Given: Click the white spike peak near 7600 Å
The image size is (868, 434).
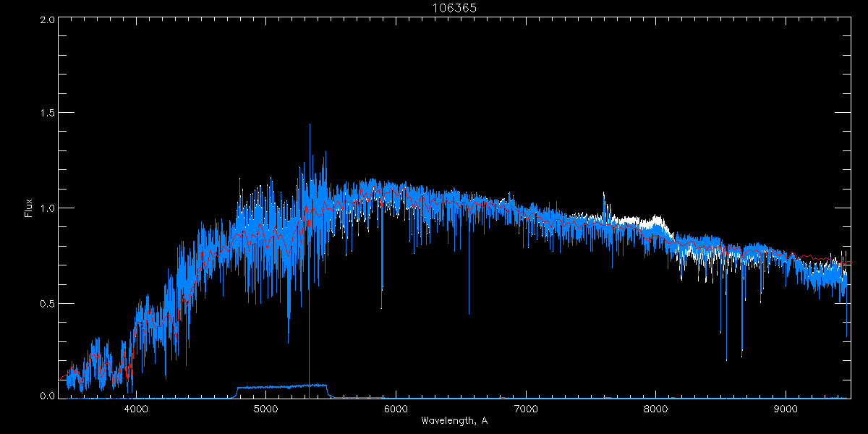Looking at the screenshot, I should (604, 194).
